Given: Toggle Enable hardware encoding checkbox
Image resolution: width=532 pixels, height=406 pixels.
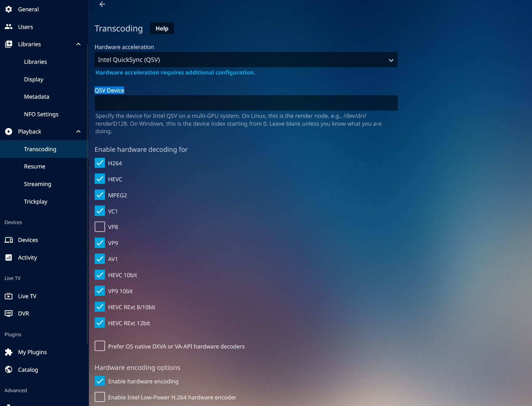Looking at the screenshot, I should pyautogui.click(x=100, y=381).
